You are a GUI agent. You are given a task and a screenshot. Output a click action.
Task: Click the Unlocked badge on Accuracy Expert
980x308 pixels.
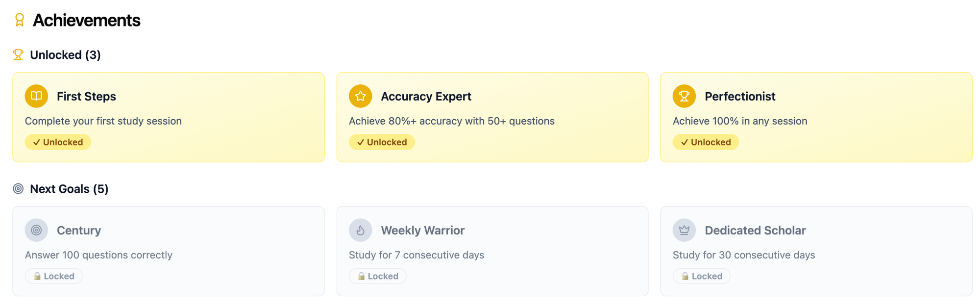[x=382, y=142]
